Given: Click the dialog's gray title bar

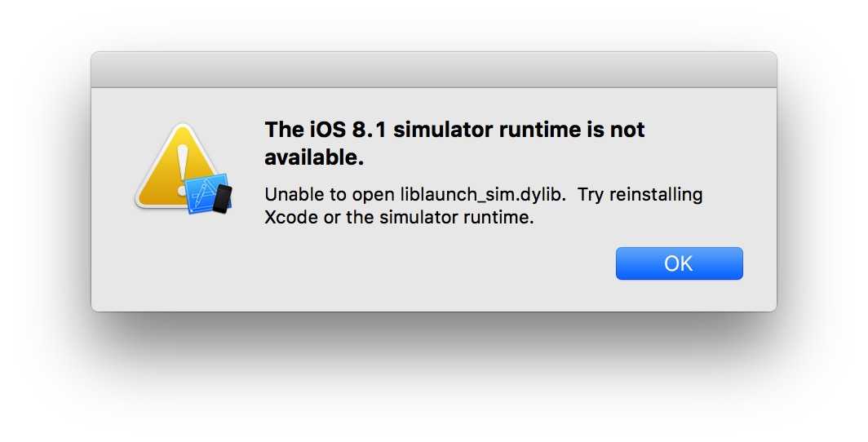Looking at the screenshot, I should click(x=434, y=69).
